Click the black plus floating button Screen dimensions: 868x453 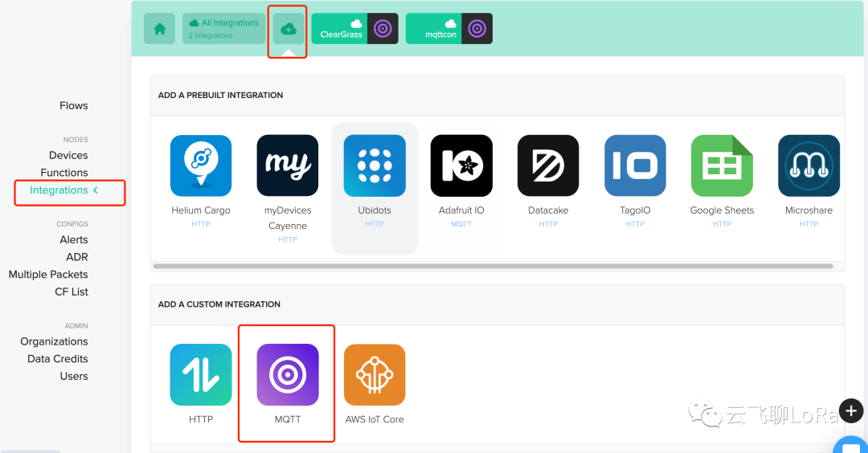click(x=851, y=411)
